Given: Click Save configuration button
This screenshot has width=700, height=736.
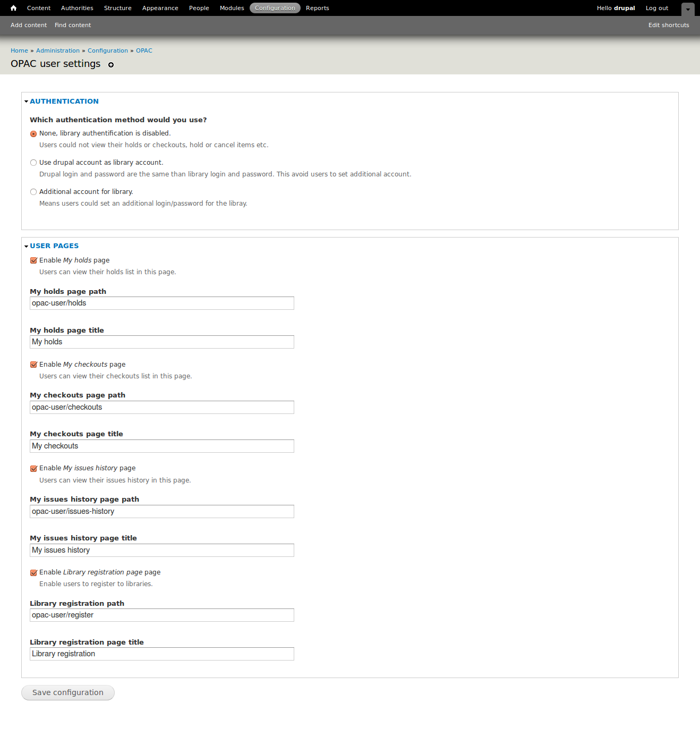Looking at the screenshot, I should click(68, 692).
